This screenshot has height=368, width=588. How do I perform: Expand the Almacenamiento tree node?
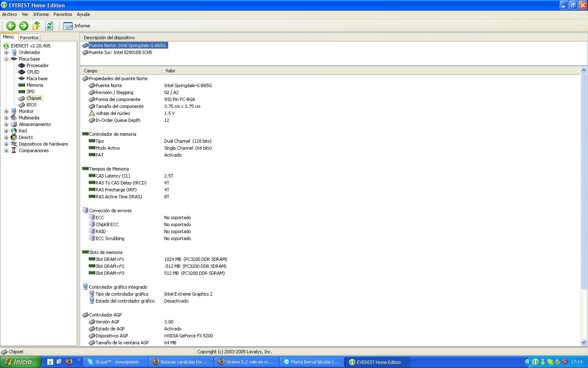point(6,124)
